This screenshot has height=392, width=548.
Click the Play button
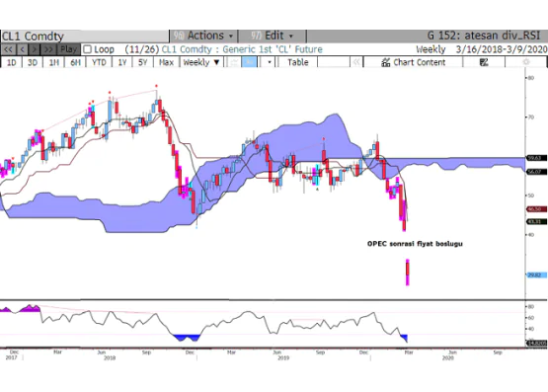coord(68,49)
